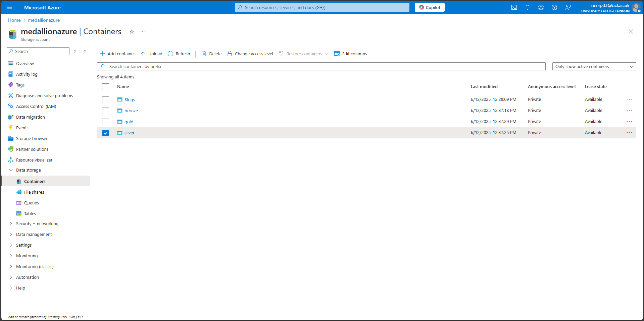Open Queues under Data storage
Screen dimensions: 644x321
31,203
